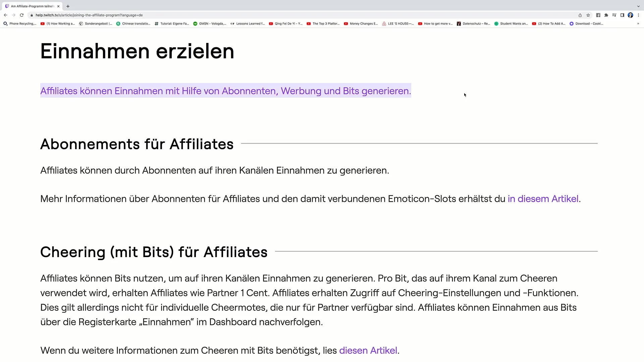Click the browser back navigation arrow
Screen dimensions: 644x362
pos(5,15)
